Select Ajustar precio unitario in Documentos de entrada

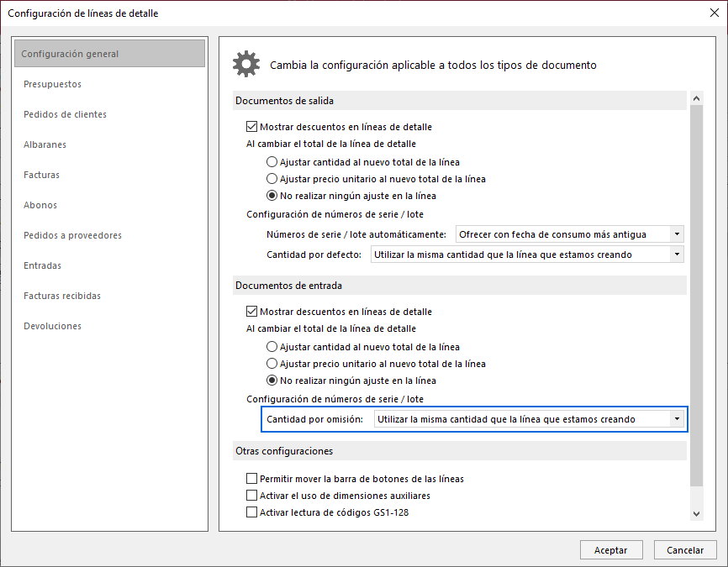(272, 364)
